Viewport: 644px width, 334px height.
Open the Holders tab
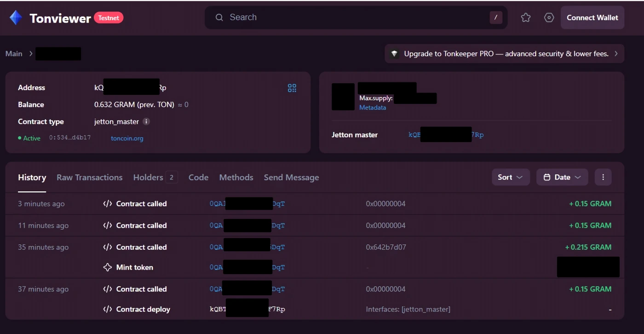coord(155,177)
